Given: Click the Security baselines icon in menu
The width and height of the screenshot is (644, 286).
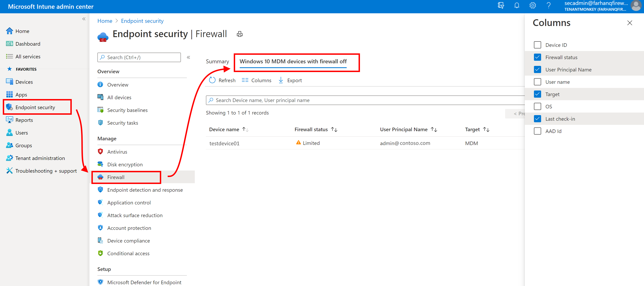Looking at the screenshot, I should [x=100, y=110].
